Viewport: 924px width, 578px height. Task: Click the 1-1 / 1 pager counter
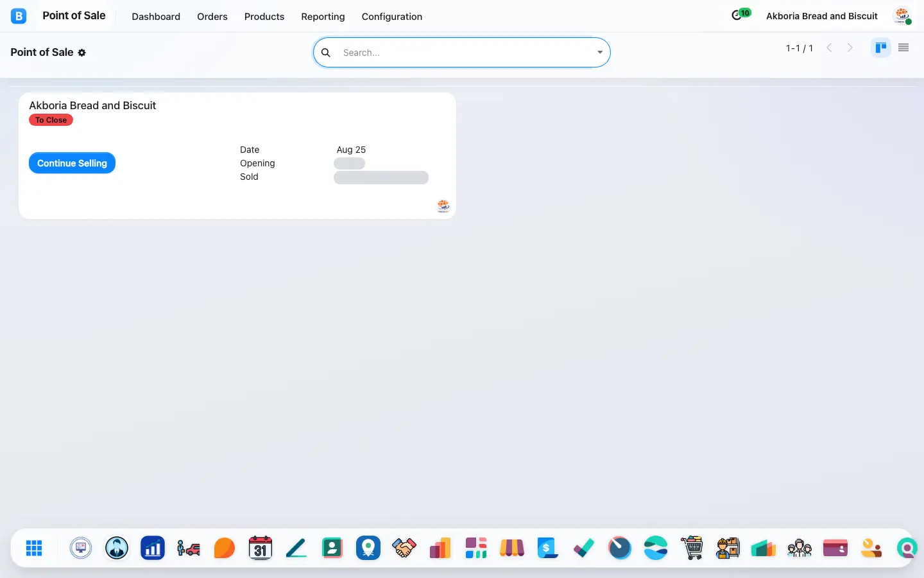tap(800, 48)
